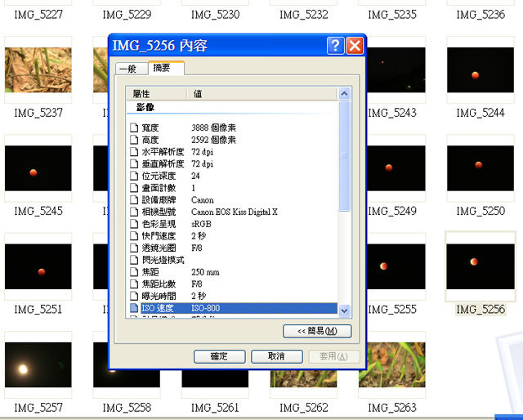The height and width of the screenshot is (420, 523).
Task: Click the 色彩呈現 row icon
Action: (134, 224)
